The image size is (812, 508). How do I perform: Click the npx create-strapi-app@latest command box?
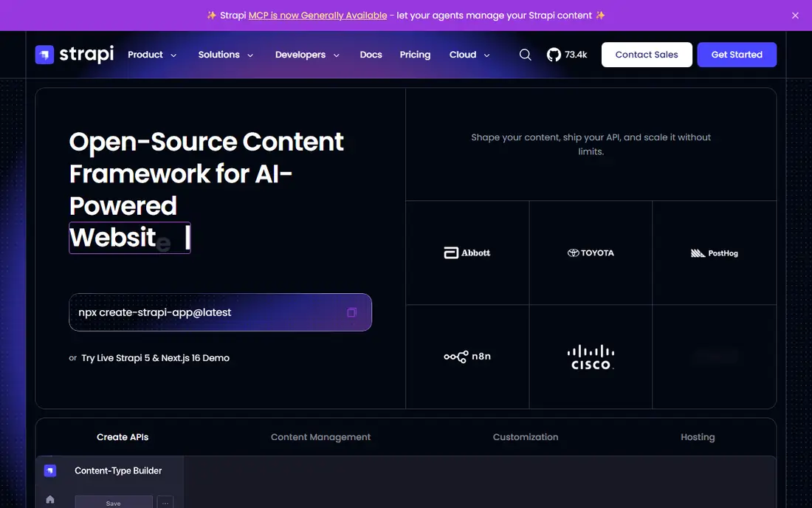[x=220, y=312]
